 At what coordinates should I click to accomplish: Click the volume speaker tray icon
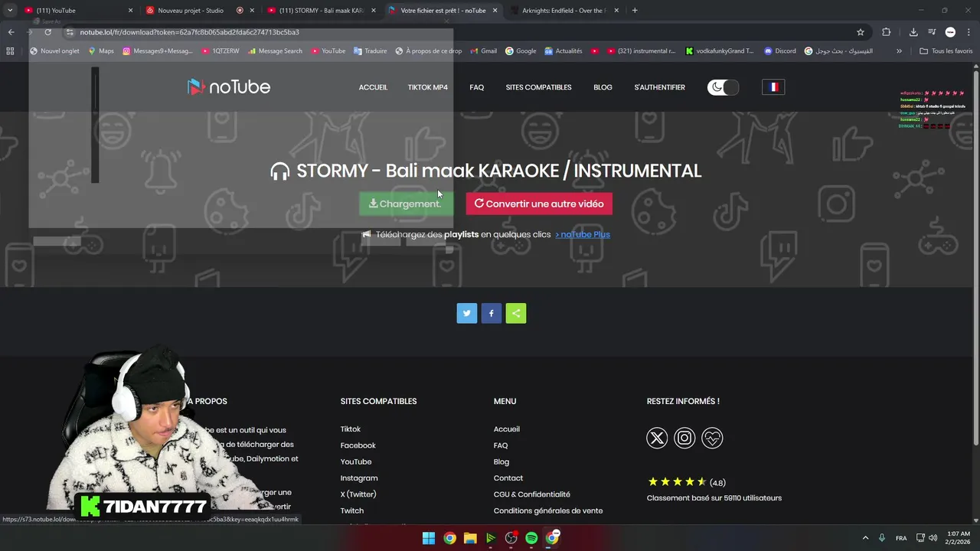[933, 538]
